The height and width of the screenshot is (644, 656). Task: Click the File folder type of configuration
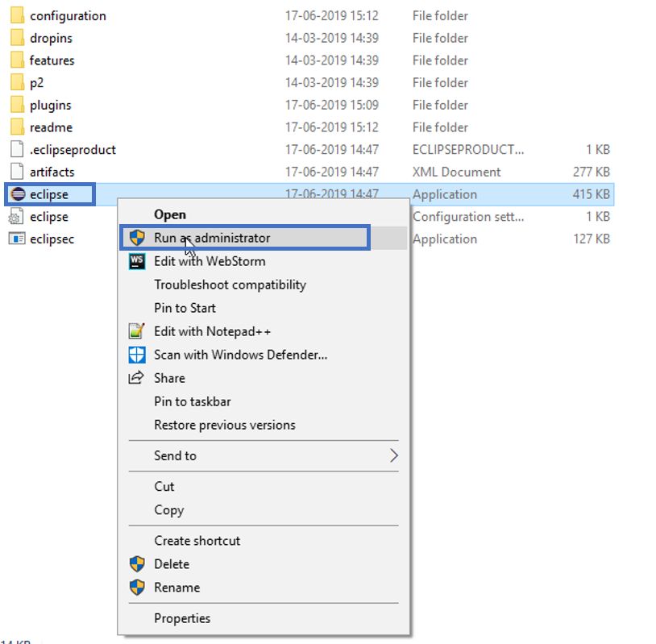tap(440, 16)
